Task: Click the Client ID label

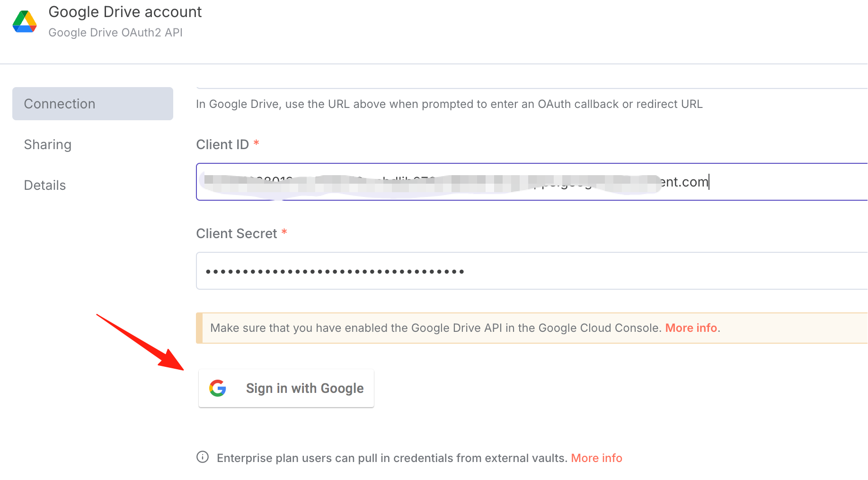Action: point(222,144)
